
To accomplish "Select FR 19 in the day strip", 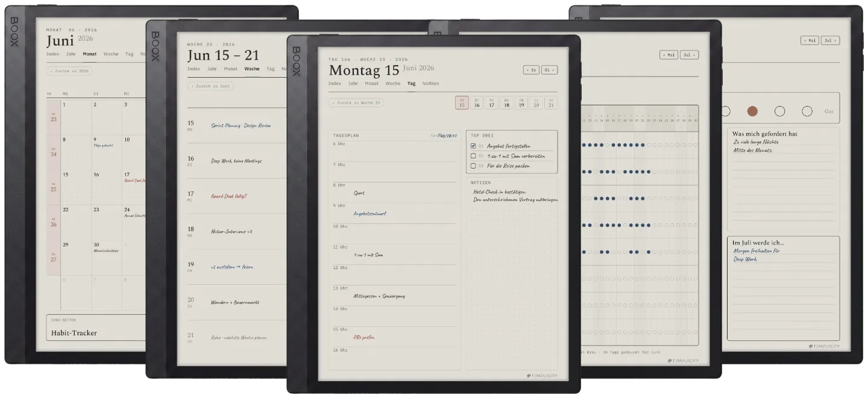I will click(521, 103).
